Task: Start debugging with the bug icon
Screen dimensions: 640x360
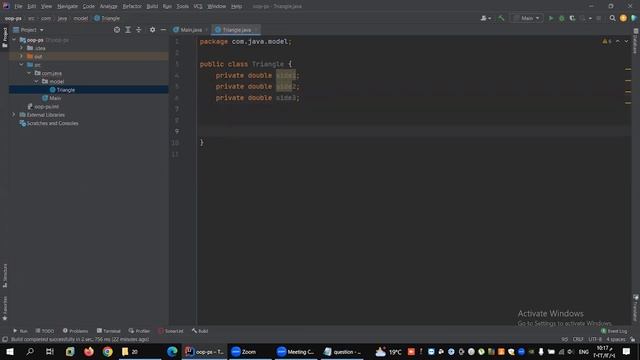Action: coord(562,18)
